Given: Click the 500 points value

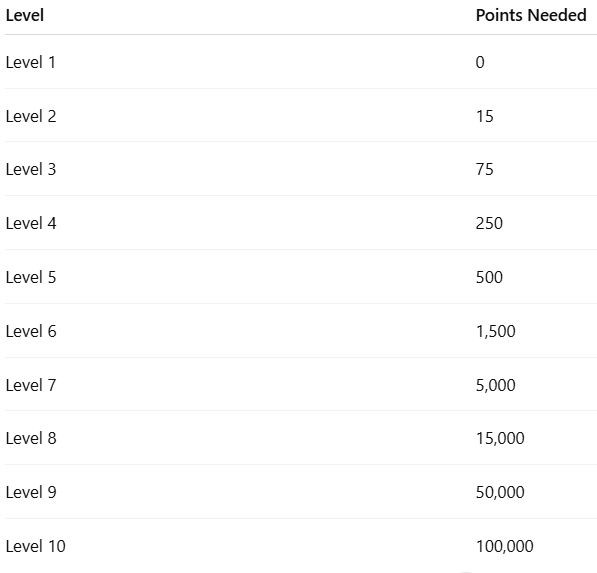Looking at the screenshot, I should coord(489,278).
